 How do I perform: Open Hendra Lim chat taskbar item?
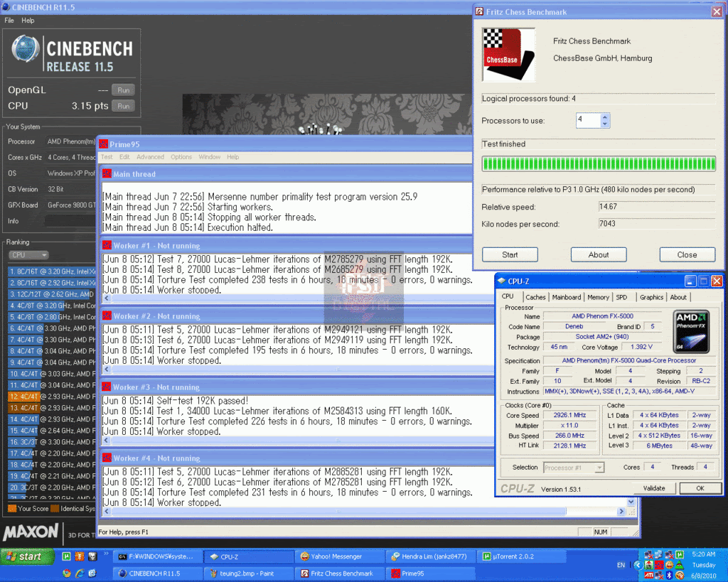click(431, 556)
